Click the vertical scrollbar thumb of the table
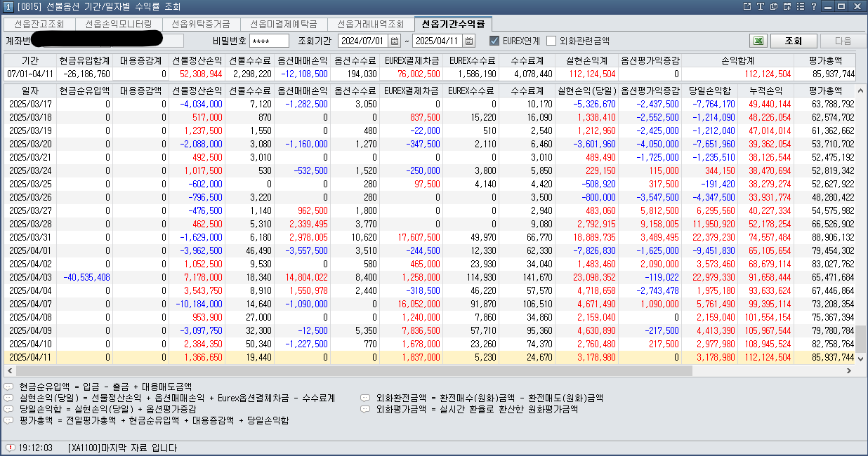This screenshot has height=456, width=868. [861, 339]
